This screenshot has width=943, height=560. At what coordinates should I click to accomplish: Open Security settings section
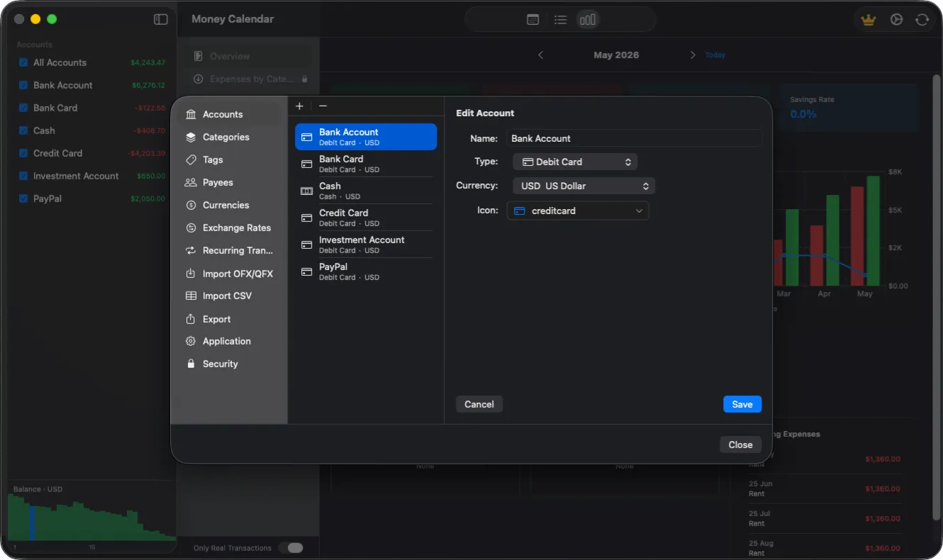click(229, 364)
